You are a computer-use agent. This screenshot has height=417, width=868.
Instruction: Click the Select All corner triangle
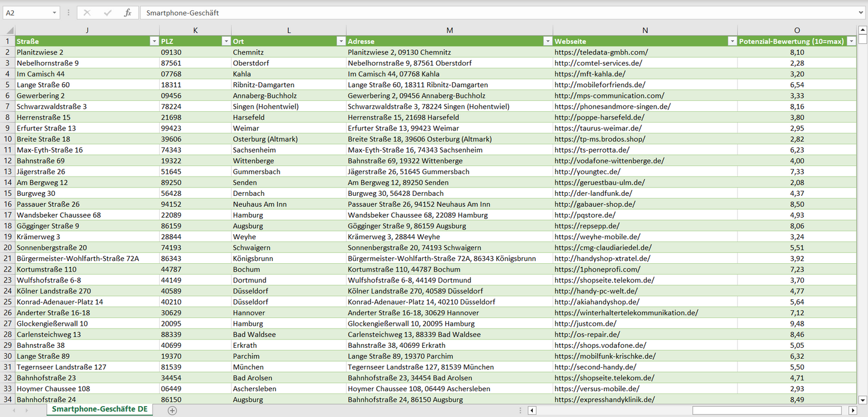8,31
